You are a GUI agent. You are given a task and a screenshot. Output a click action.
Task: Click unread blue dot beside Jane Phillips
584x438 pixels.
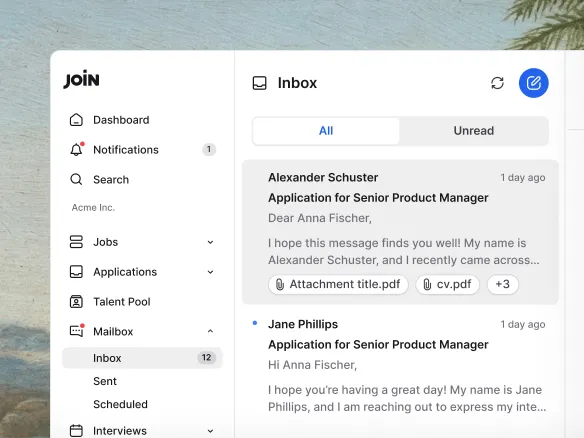[255, 323]
